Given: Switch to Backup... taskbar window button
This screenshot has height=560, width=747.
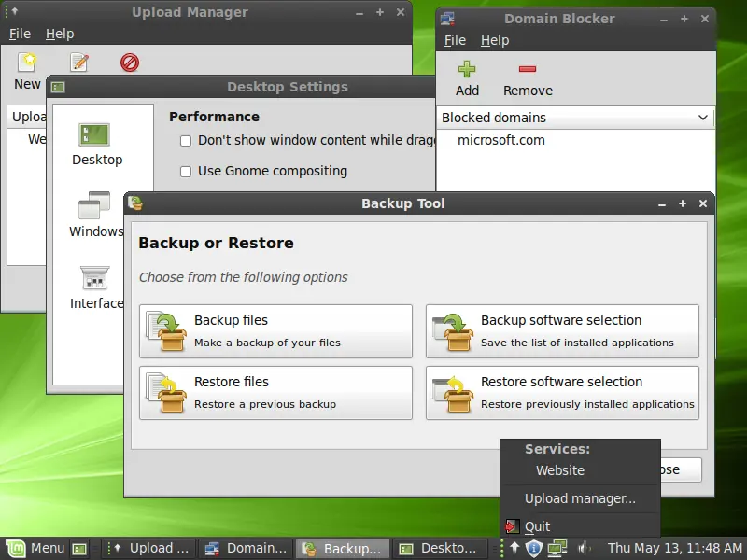Looking at the screenshot, I should (343, 549).
